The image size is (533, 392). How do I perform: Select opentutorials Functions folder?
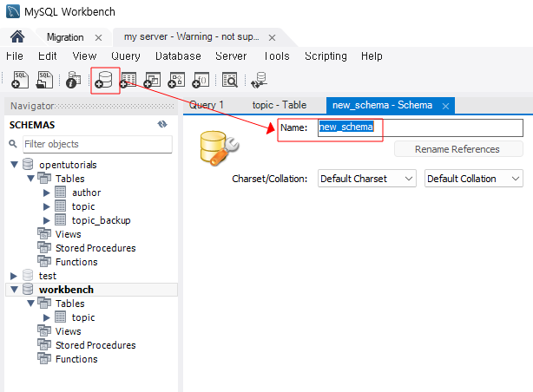point(76,262)
